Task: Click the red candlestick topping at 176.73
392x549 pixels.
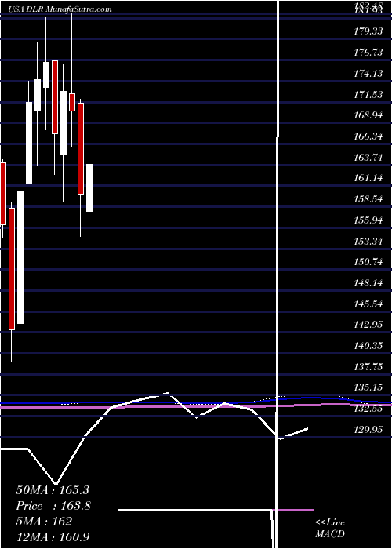Action: pos(55,97)
